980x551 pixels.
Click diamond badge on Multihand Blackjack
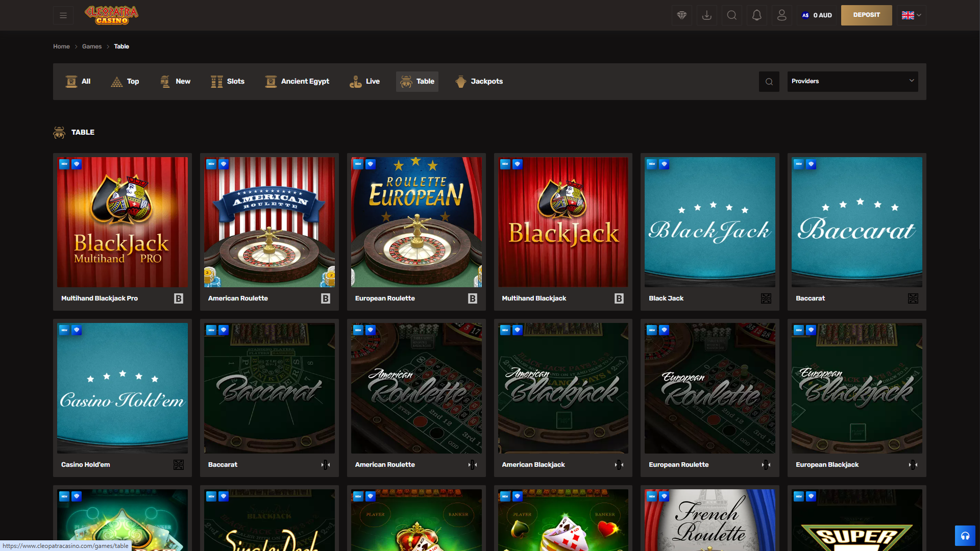point(518,164)
